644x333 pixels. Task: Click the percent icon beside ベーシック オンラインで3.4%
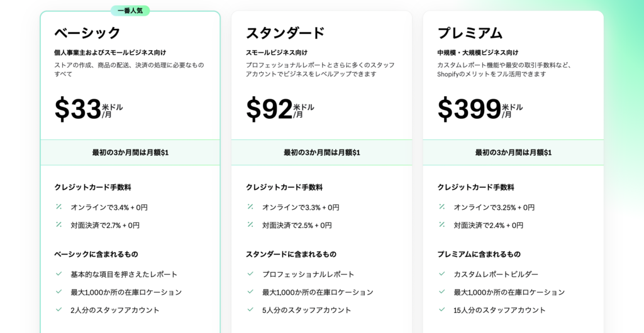(58, 207)
